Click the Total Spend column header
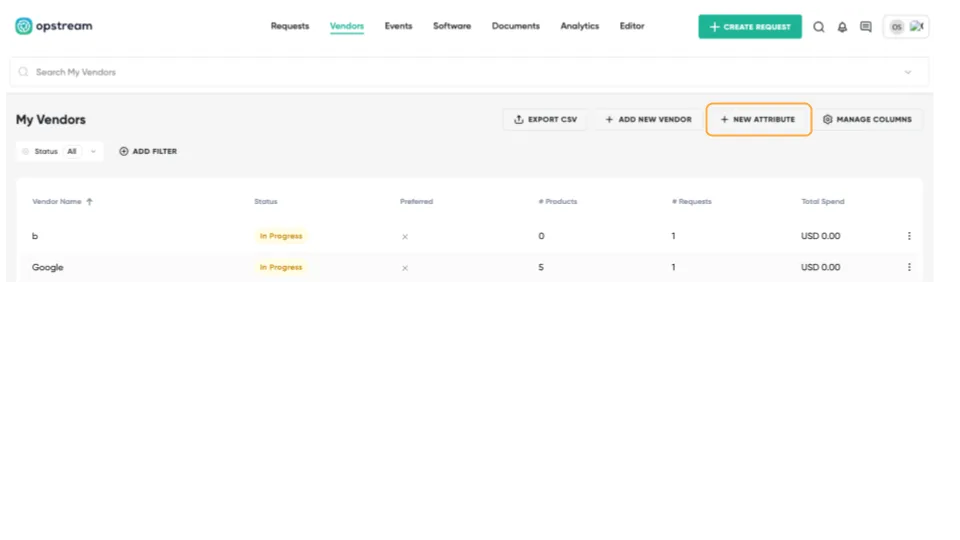The image size is (960, 540). point(823,201)
